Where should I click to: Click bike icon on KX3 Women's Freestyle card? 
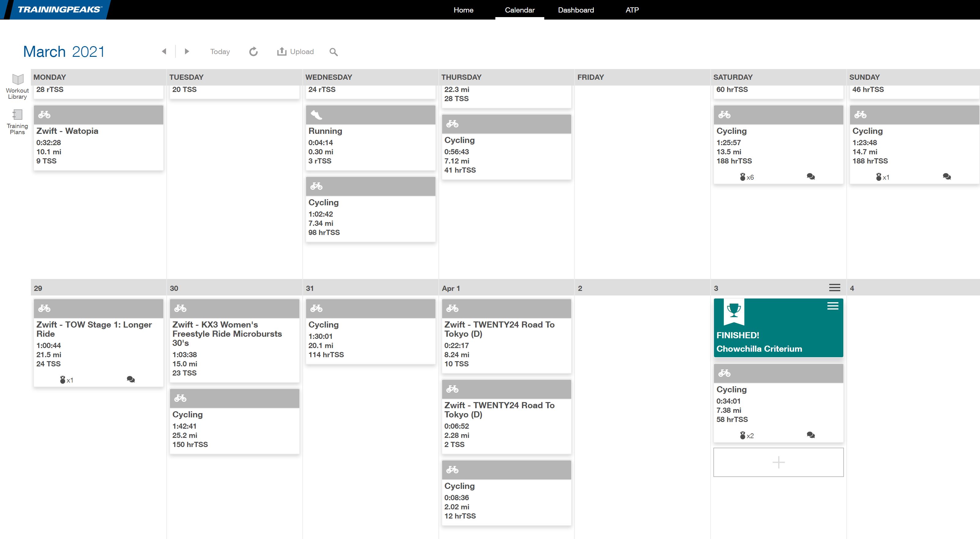tap(180, 308)
